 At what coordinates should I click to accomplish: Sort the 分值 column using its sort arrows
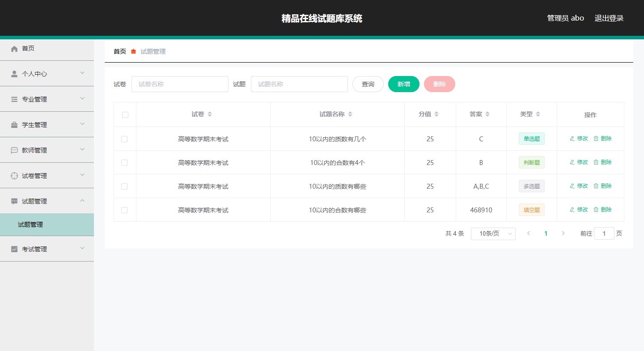436,114
